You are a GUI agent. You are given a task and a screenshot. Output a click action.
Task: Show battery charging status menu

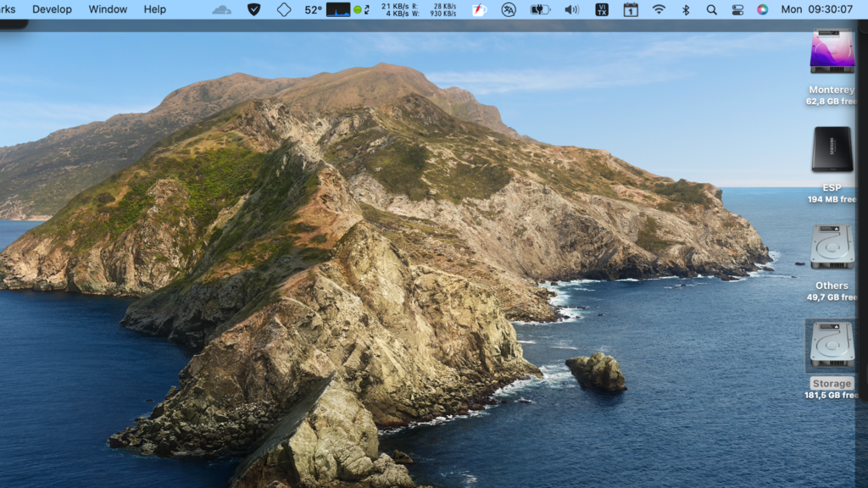coord(540,9)
